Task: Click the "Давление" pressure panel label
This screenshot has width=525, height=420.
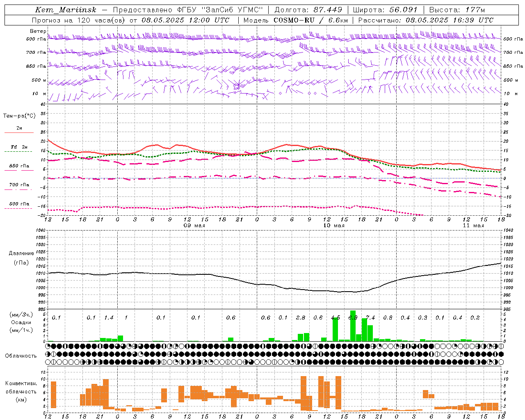Action: [x=21, y=253]
